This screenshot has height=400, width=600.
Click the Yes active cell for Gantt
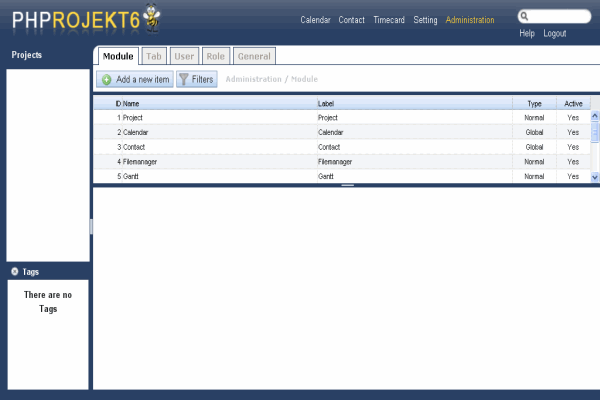[x=573, y=176]
